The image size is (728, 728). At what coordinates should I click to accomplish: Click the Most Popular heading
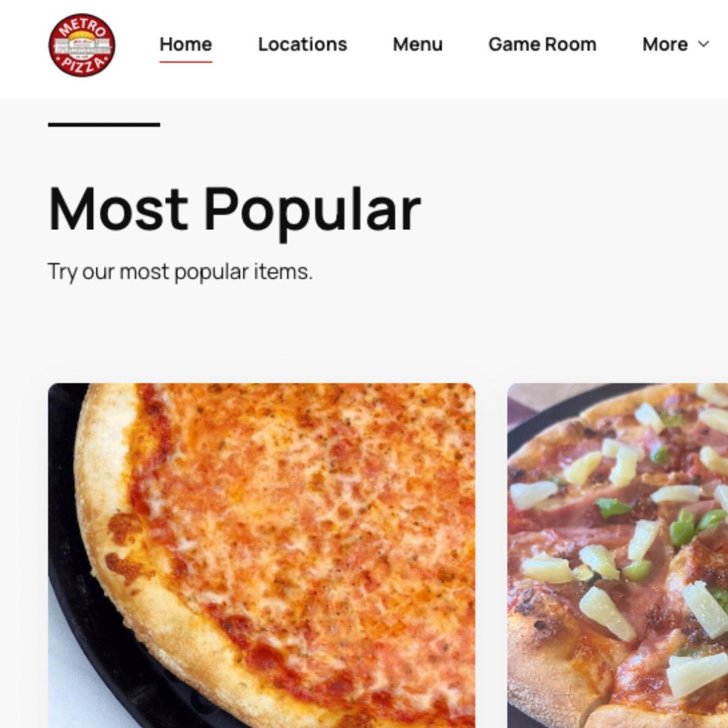point(235,208)
